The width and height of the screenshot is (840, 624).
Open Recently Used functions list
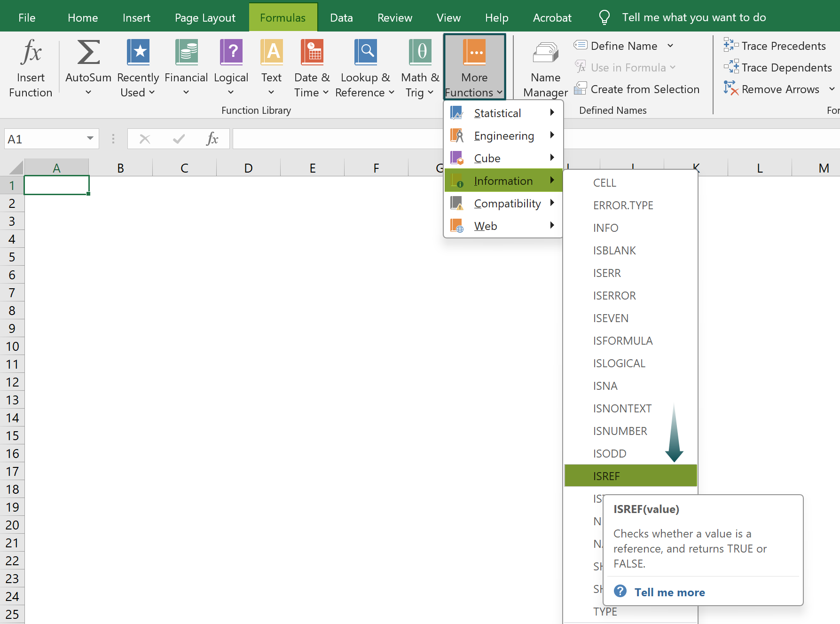pyautogui.click(x=138, y=67)
